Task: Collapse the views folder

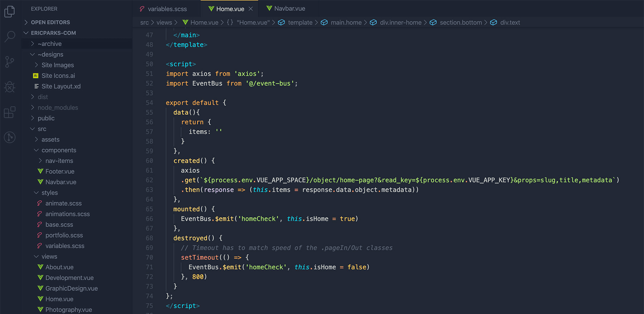Action: (36, 256)
